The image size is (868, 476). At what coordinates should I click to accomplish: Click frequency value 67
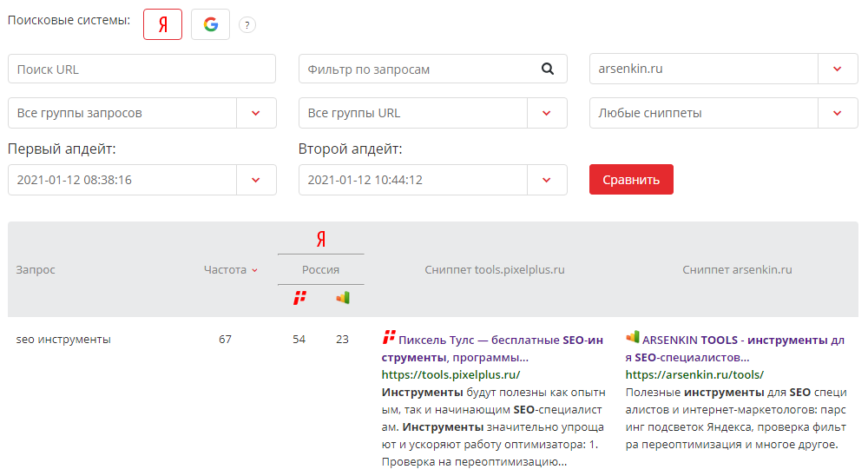point(225,339)
